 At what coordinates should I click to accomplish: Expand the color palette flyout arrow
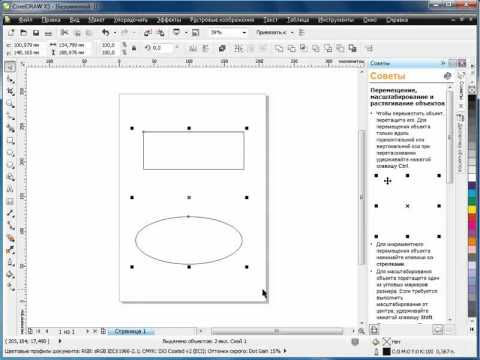(472, 329)
